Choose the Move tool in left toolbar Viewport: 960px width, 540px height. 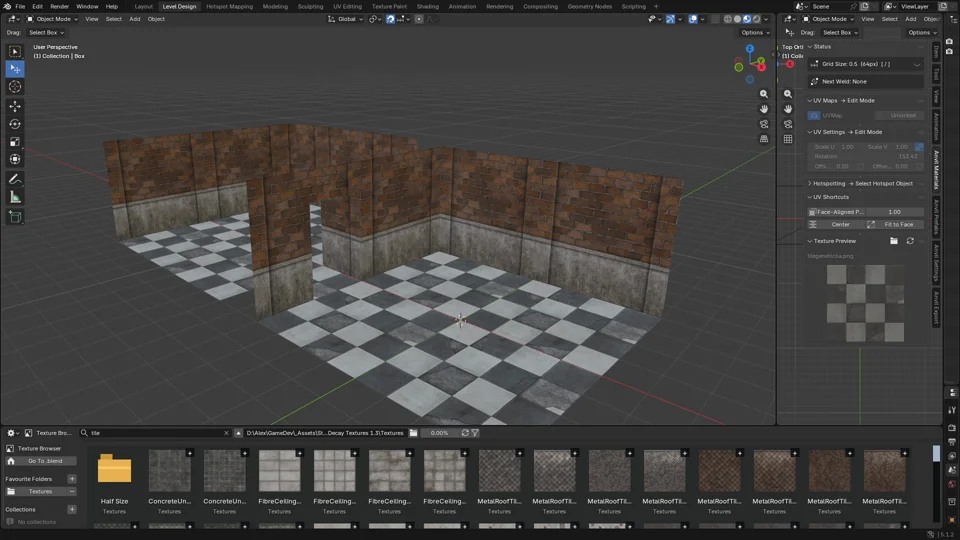click(x=15, y=107)
